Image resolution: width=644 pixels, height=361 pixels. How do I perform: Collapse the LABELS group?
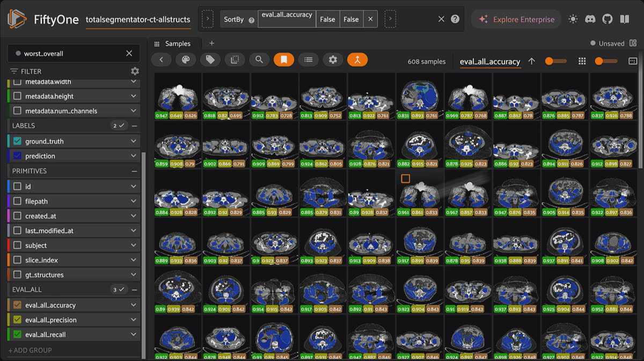click(x=134, y=126)
